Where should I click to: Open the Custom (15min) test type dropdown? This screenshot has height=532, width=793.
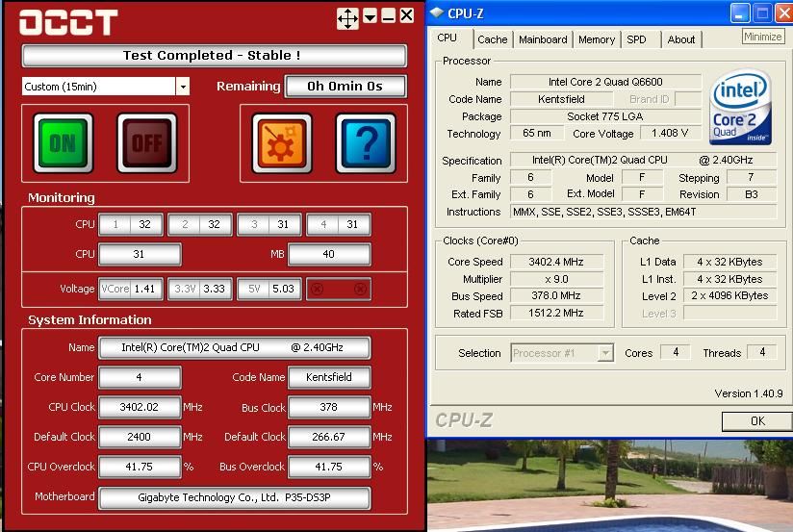coord(183,87)
